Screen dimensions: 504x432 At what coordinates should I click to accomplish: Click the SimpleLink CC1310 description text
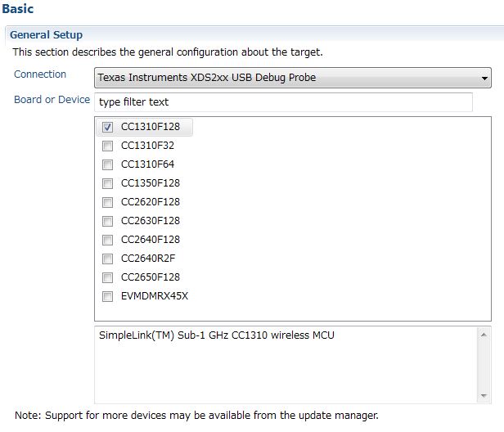pyautogui.click(x=217, y=335)
